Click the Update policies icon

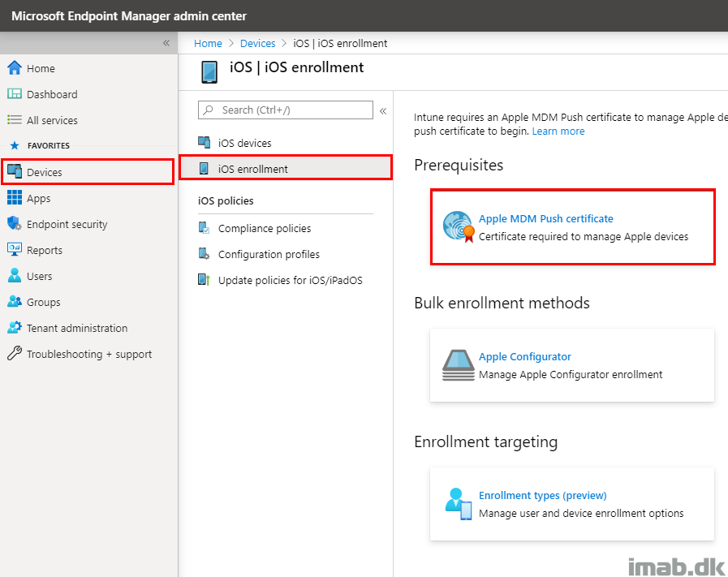coord(204,279)
